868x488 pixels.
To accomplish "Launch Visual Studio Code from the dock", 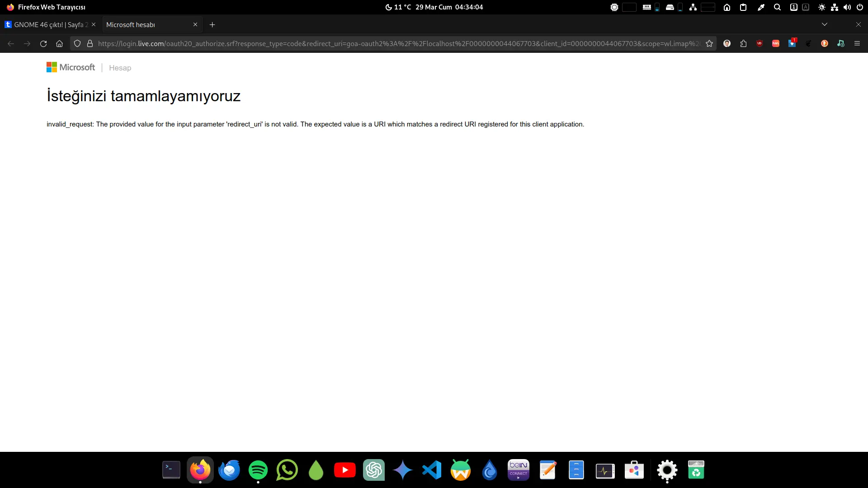I will 432,470.
